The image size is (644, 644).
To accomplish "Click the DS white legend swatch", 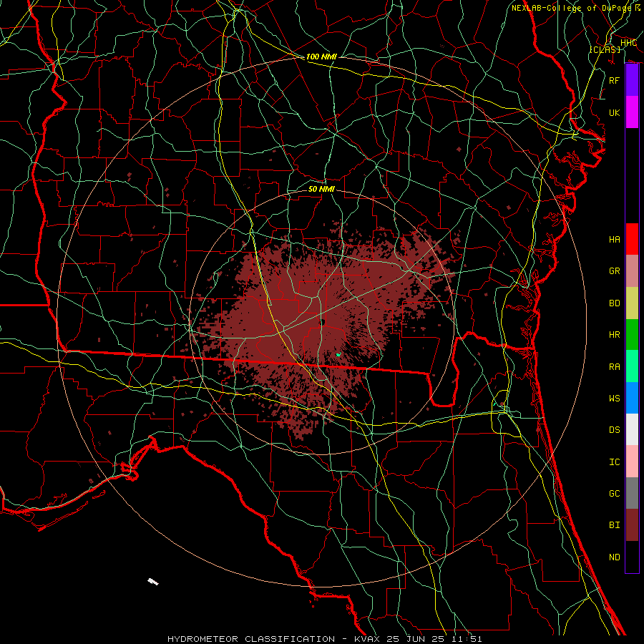I will pos(632,429).
